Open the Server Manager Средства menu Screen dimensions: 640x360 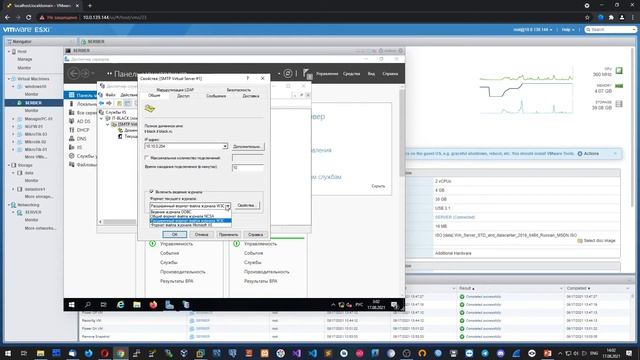(351, 74)
